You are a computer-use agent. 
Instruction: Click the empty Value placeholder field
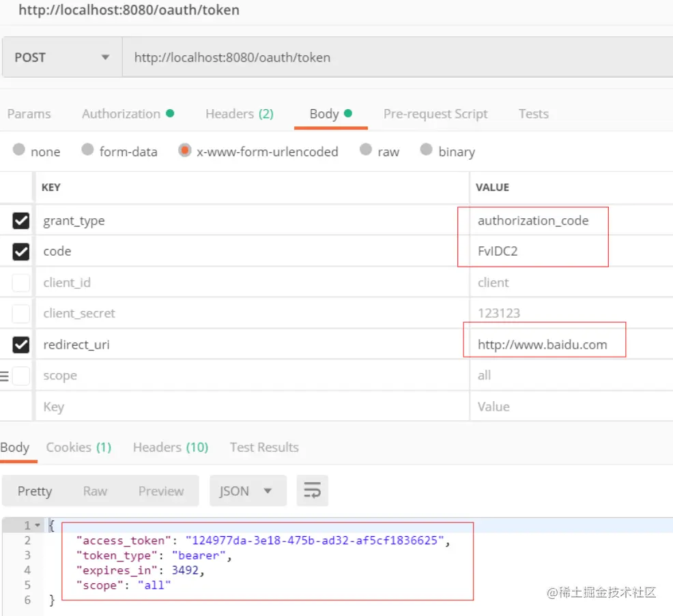(x=571, y=407)
